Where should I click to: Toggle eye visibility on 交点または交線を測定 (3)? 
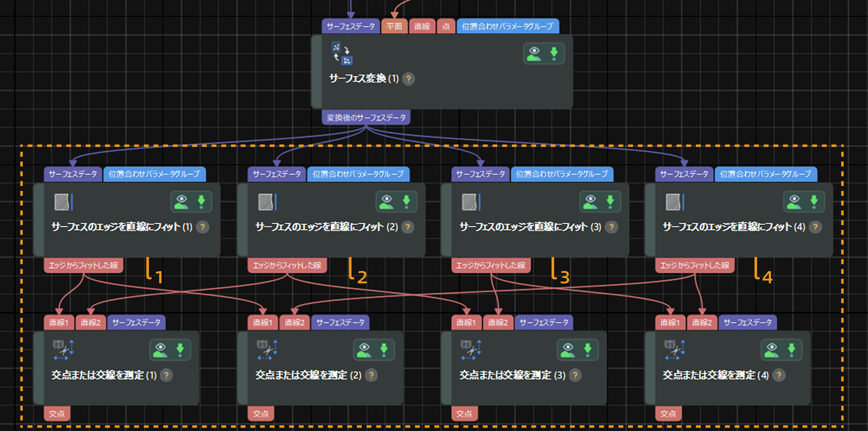(x=568, y=350)
